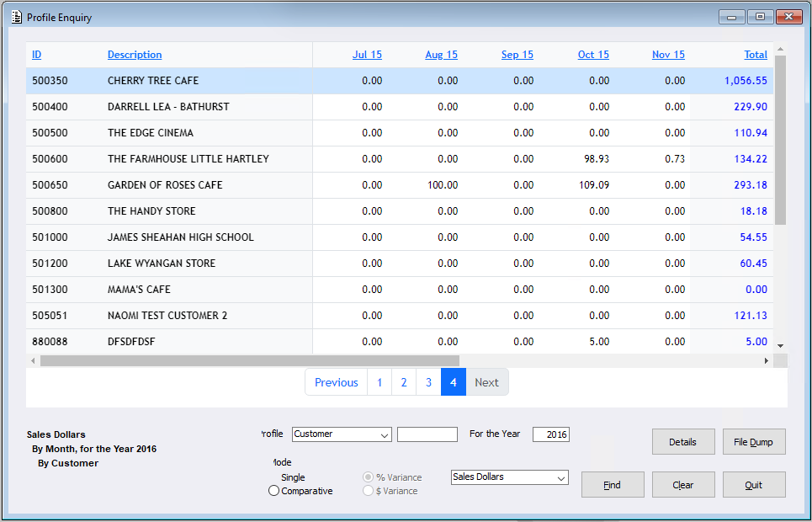Go to Previous page of results
Viewport: 812px width, 522px height.
pos(336,382)
